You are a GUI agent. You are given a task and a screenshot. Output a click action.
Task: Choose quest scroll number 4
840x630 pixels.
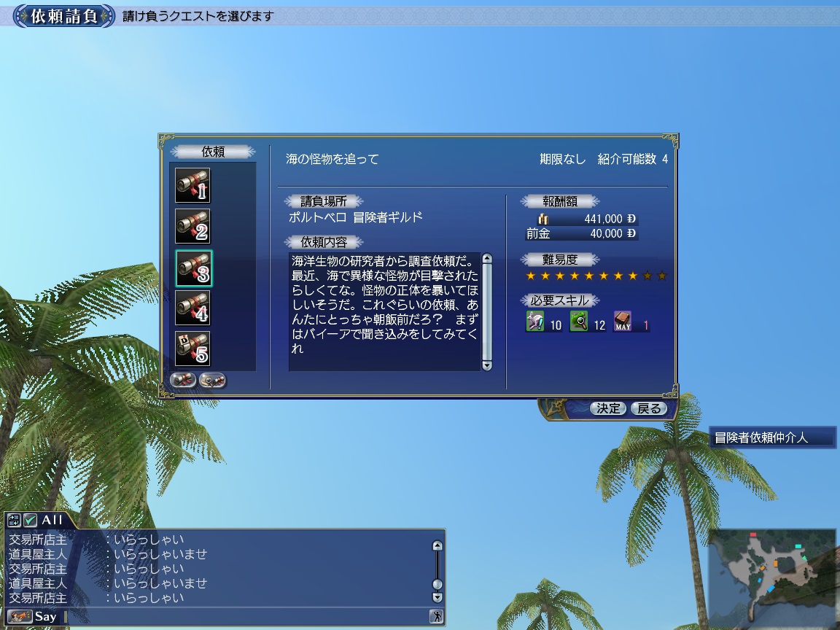click(x=192, y=308)
